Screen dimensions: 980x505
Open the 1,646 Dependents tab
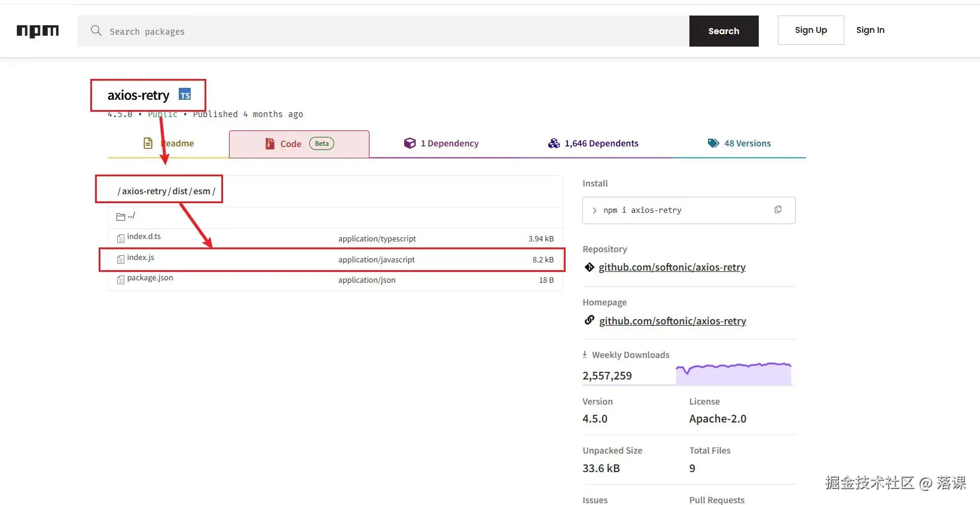593,143
